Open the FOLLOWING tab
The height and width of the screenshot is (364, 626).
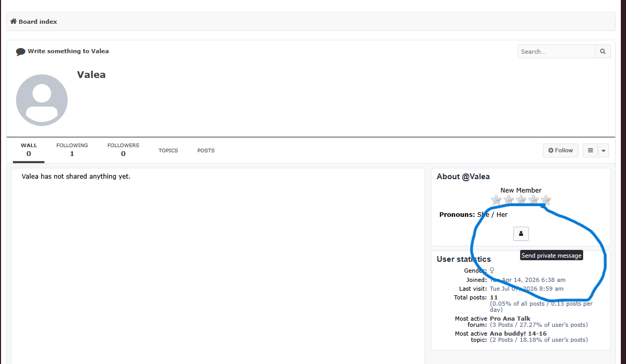coord(72,150)
